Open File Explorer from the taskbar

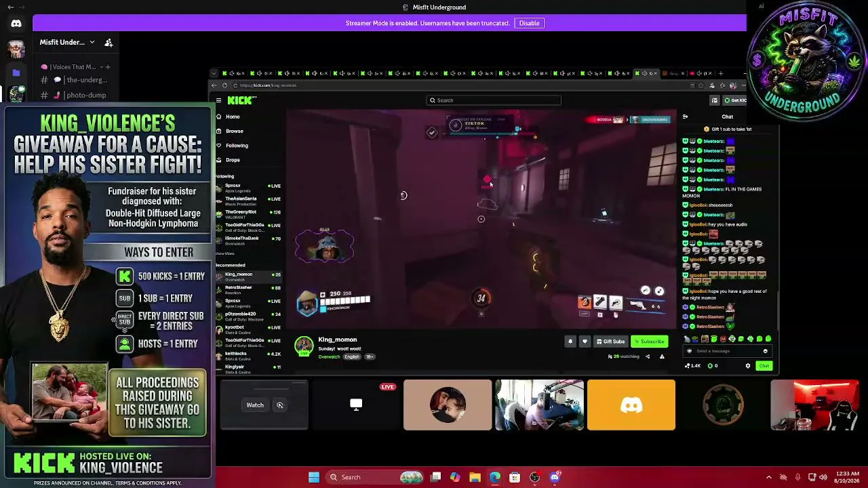(475, 477)
